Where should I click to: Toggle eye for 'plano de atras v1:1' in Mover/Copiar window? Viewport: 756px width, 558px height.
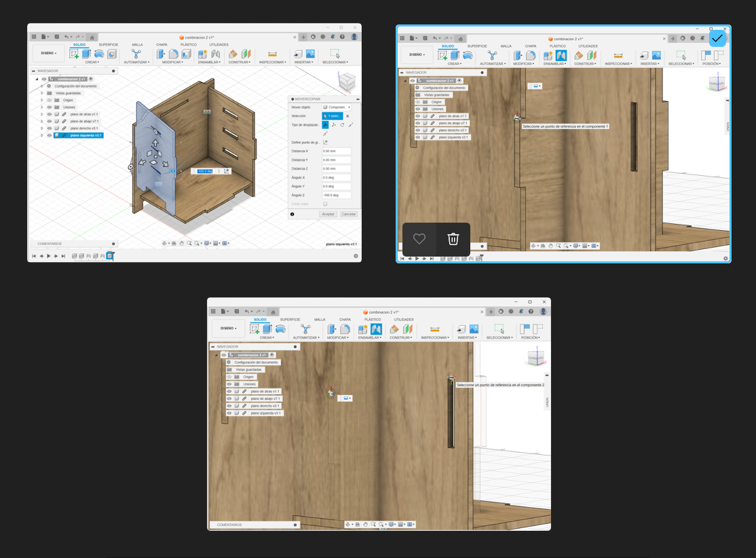coord(49,114)
